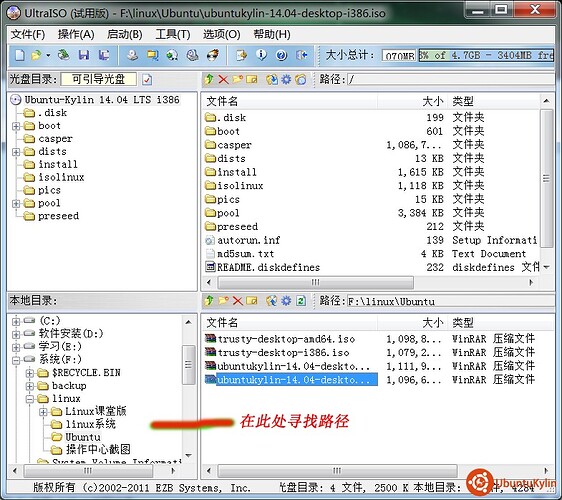Expand the $RECYCLE.BIN folder node
Image resolution: width=562 pixels, height=500 pixels.
[x=30, y=373]
